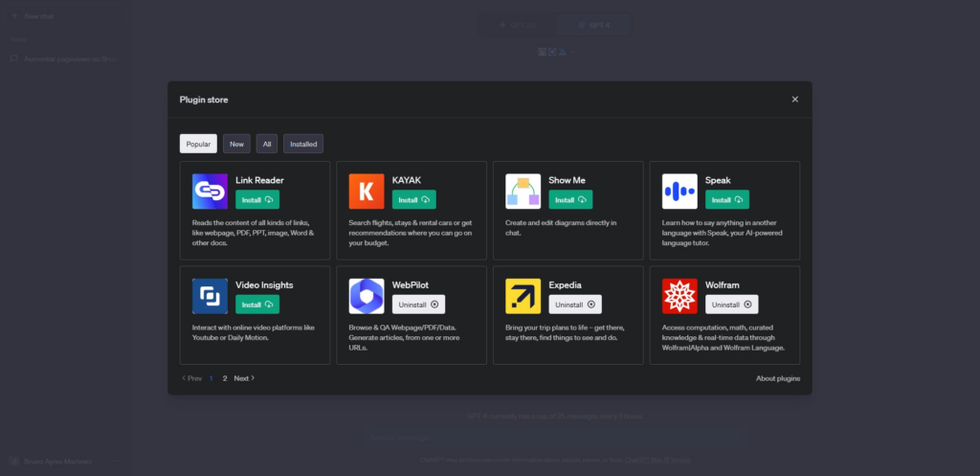The image size is (980, 476).
Task: Install the KAYAK plugin
Action: point(414,199)
